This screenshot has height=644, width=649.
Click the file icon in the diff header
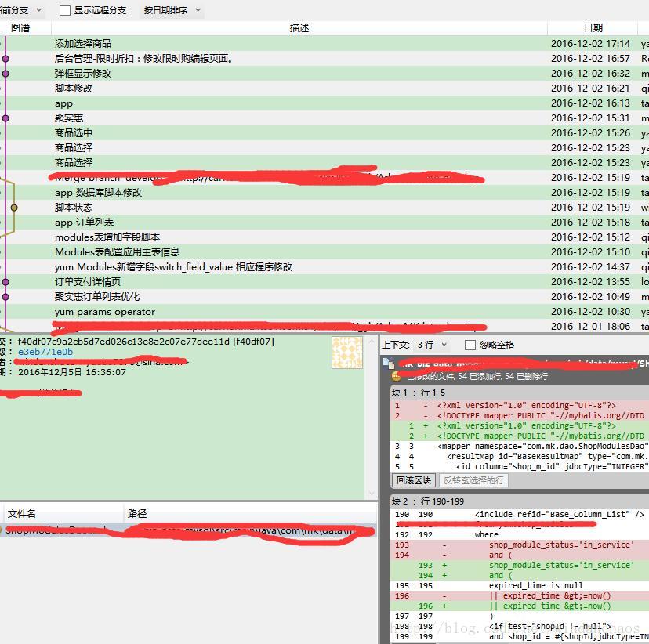(388, 363)
